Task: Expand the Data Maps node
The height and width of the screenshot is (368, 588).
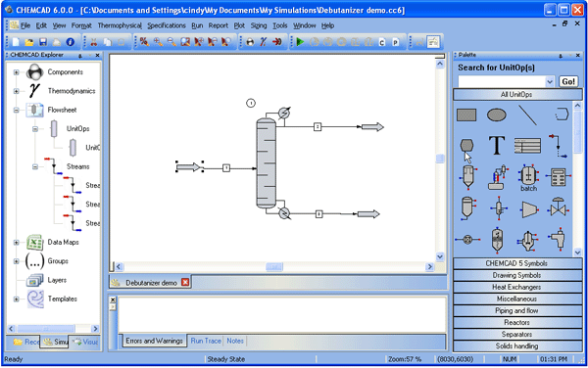Action: point(16,242)
